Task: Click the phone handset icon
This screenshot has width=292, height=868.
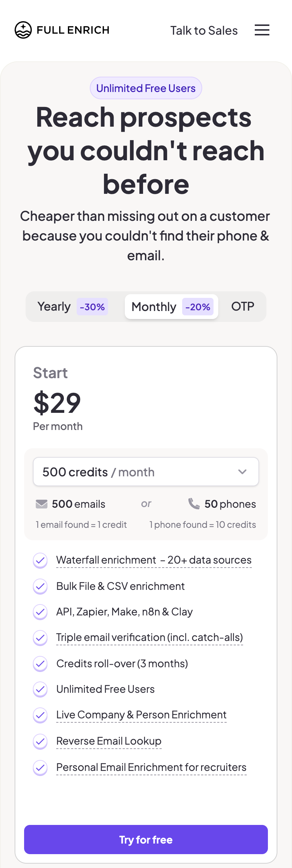Action: point(194,504)
